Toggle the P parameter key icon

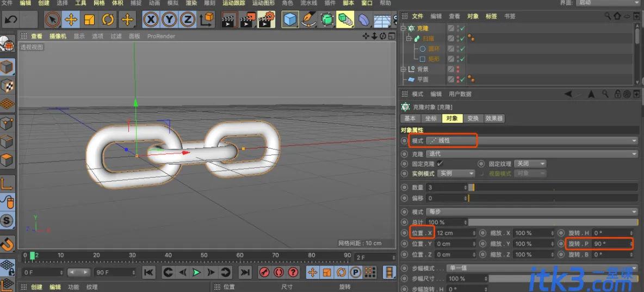355,272
